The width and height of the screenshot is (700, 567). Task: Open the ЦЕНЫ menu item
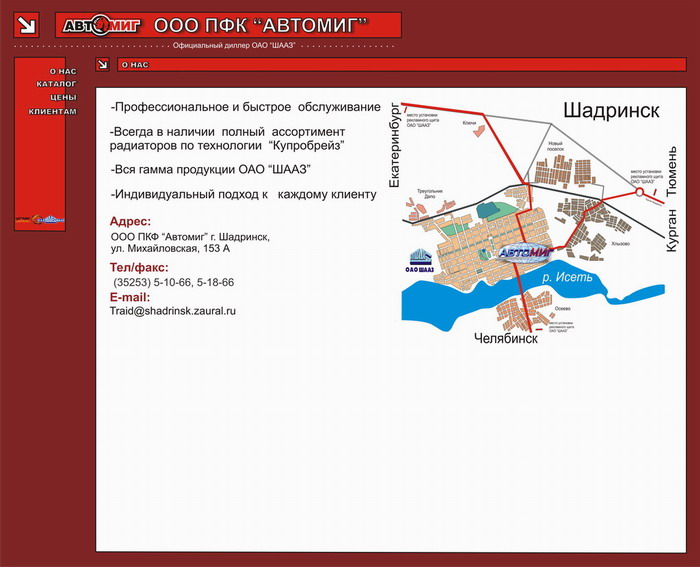tap(63, 97)
